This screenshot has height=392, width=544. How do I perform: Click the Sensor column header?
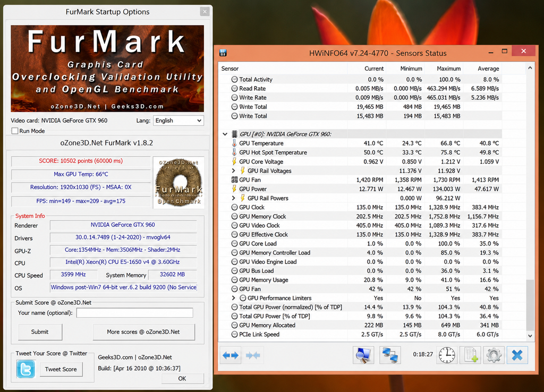229,69
